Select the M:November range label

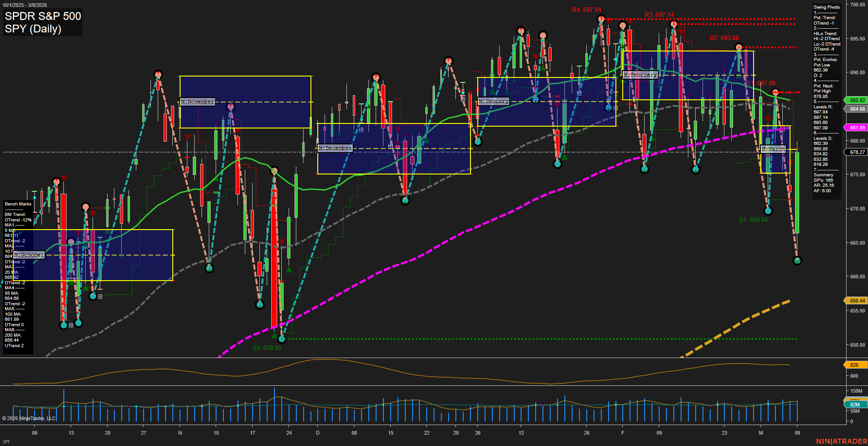pyautogui.click(x=197, y=102)
